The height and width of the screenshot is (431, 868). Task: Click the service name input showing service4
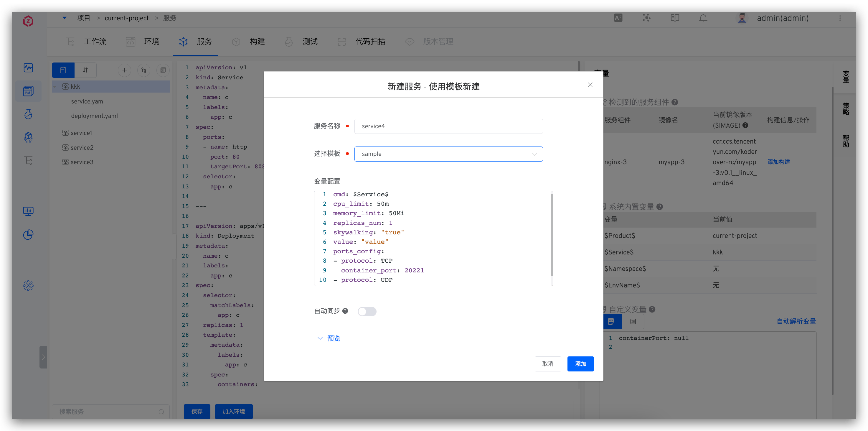click(448, 126)
